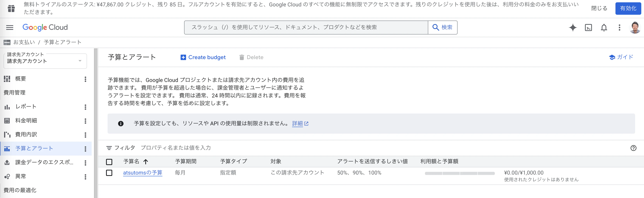
Task: Open the hamburger navigation menu
Action: (x=10, y=28)
